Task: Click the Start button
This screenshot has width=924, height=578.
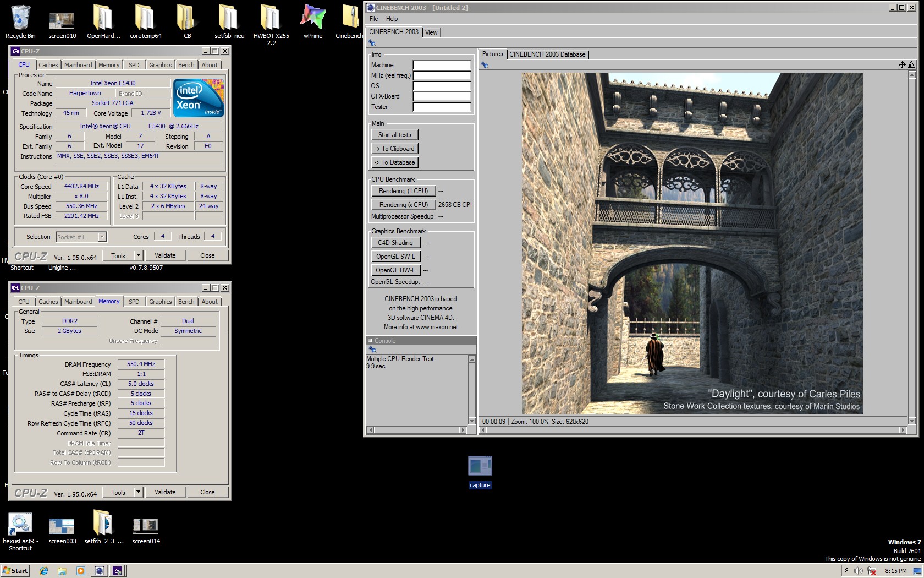Action: (15, 571)
